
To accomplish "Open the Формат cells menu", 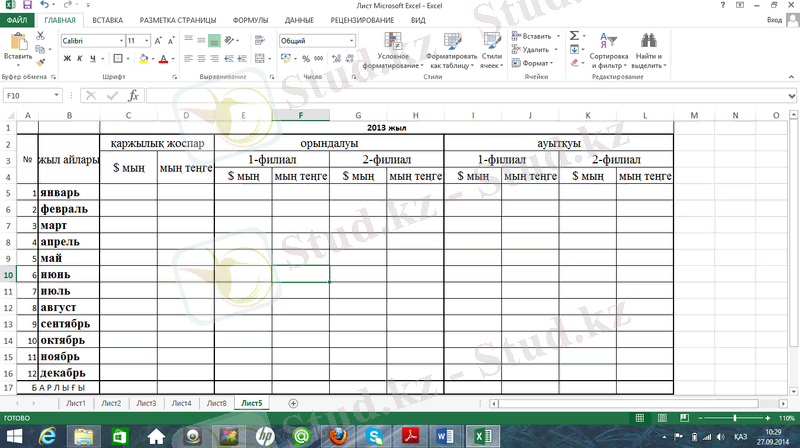I will tap(532, 63).
